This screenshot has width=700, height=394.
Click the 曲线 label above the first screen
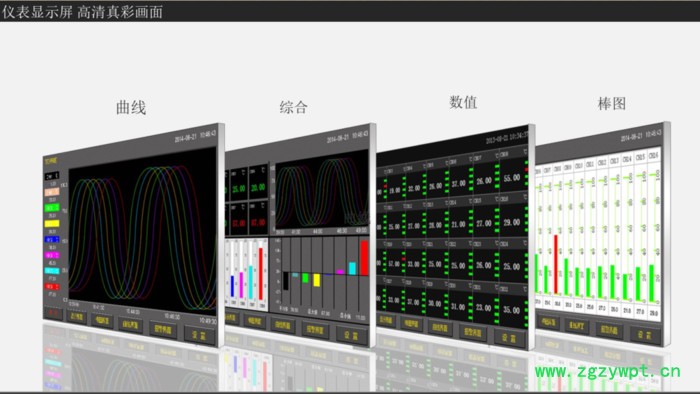click(x=131, y=108)
